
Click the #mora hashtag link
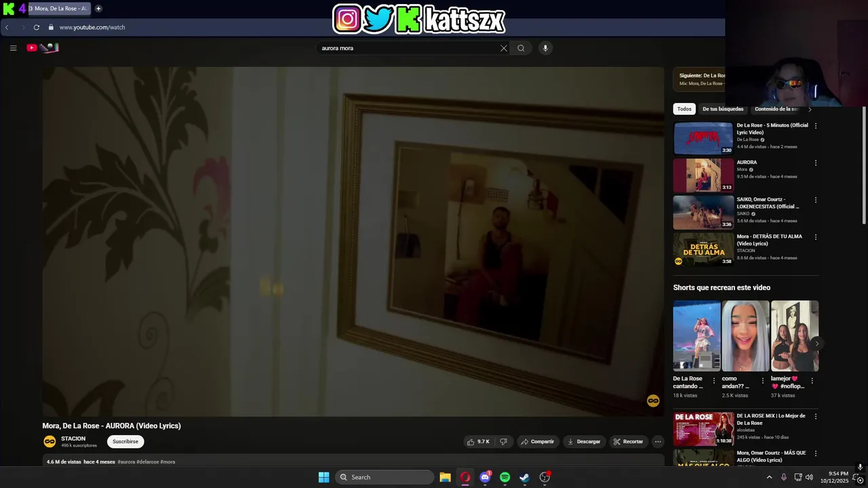(167, 462)
